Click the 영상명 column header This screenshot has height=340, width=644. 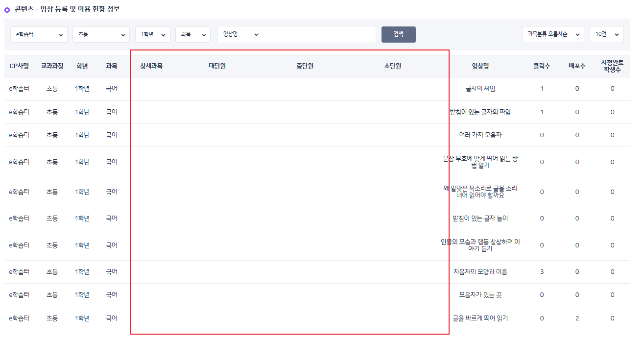[480, 66]
